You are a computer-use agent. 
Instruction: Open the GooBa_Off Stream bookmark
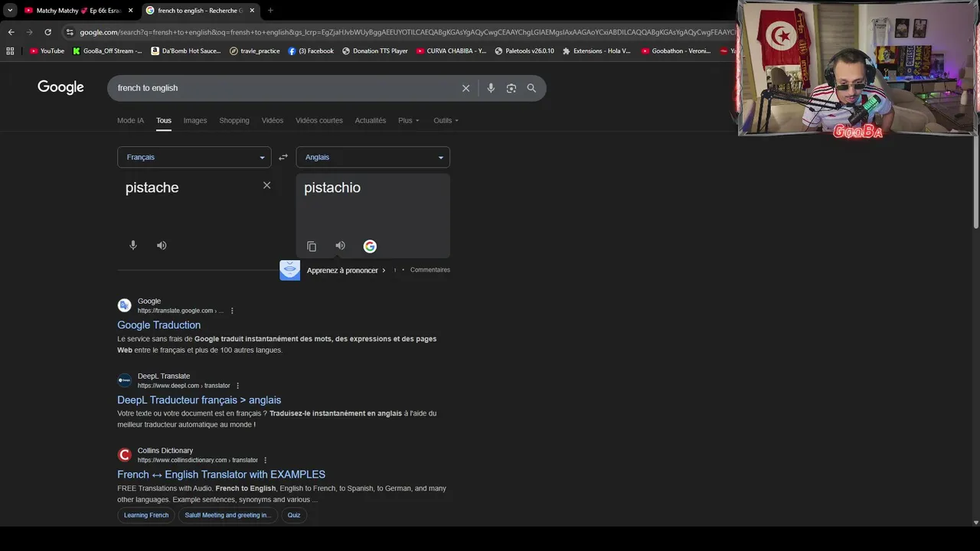point(107,51)
